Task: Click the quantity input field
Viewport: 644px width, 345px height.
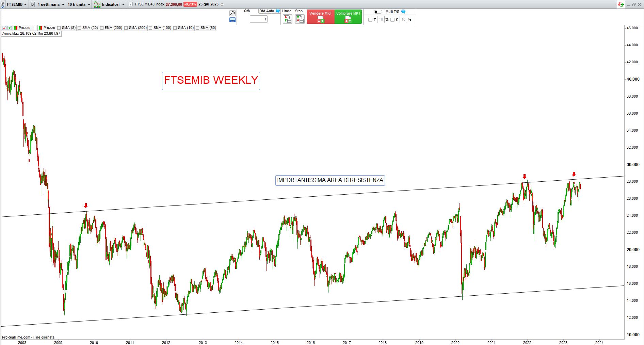Action: tap(259, 19)
